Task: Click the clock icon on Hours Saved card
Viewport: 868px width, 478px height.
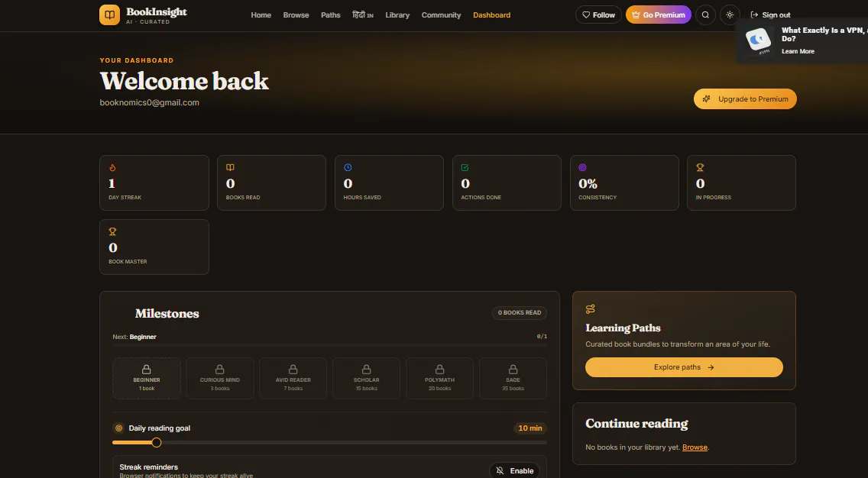Action: tap(348, 168)
